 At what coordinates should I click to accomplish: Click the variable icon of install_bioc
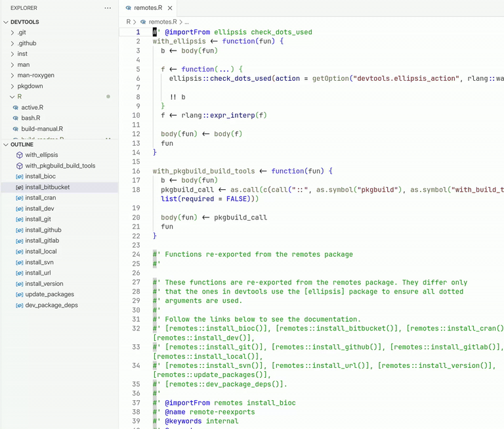[x=20, y=176]
